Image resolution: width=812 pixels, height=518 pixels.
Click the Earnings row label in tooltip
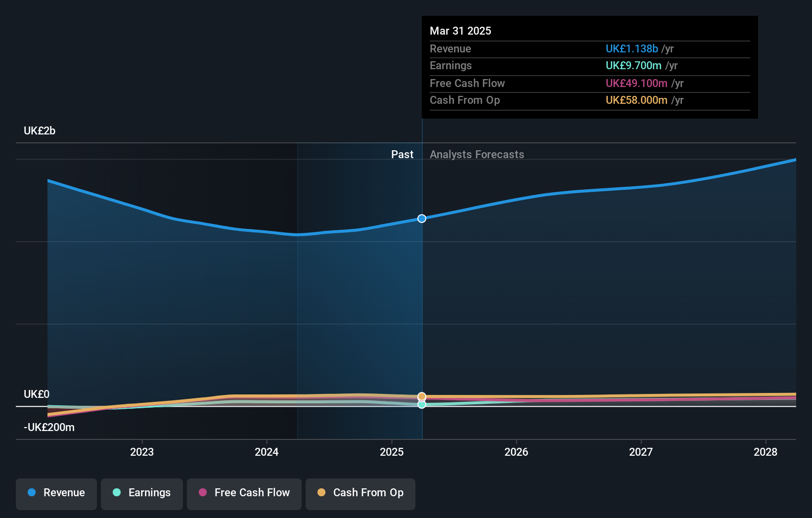click(x=451, y=66)
